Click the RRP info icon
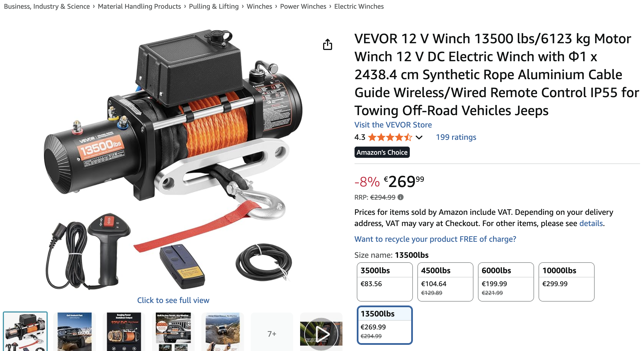Image resolution: width=644 pixels, height=351 pixels. (x=401, y=197)
